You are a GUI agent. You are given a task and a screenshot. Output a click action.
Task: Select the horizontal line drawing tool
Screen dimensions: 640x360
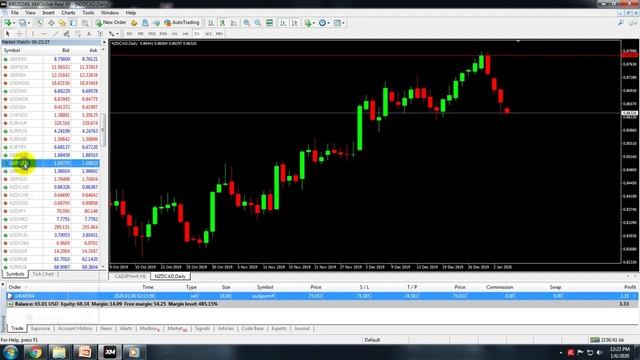click(44, 33)
